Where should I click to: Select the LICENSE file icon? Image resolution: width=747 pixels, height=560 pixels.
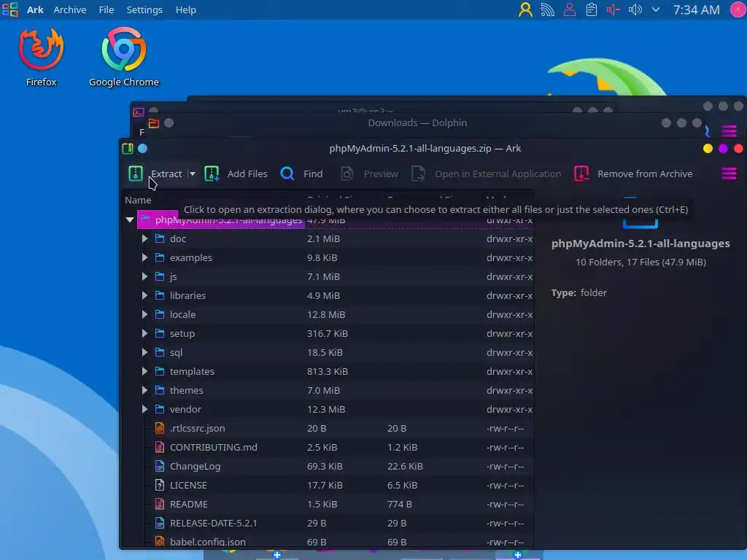160,485
